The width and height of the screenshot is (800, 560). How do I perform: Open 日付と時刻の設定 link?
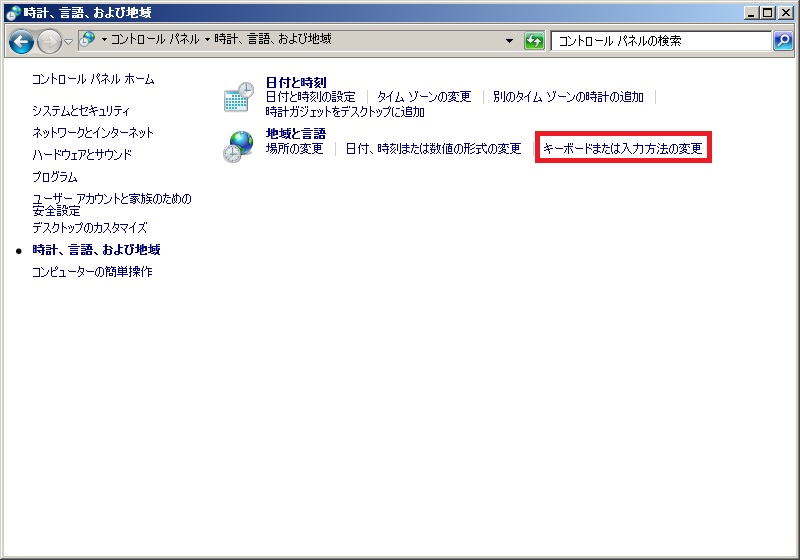coord(310,97)
